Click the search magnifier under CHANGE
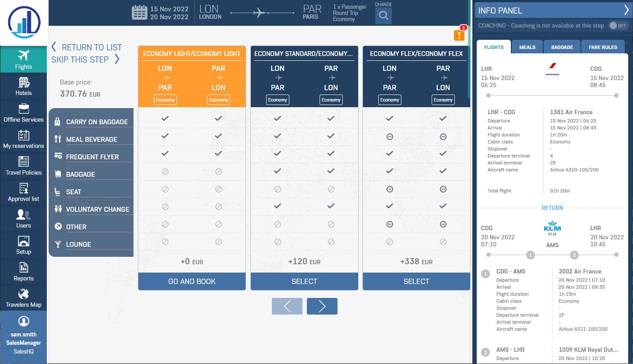The height and width of the screenshot is (364, 633). coord(383,16)
